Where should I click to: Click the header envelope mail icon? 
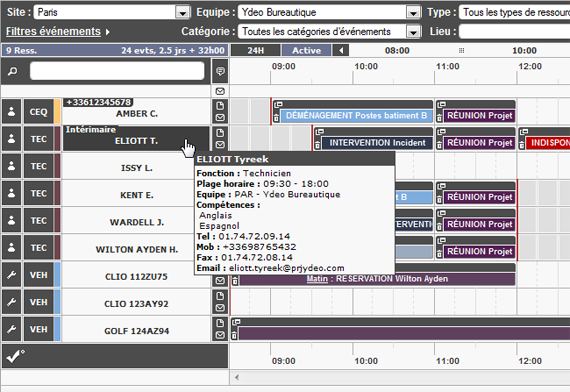coord(220,91)
